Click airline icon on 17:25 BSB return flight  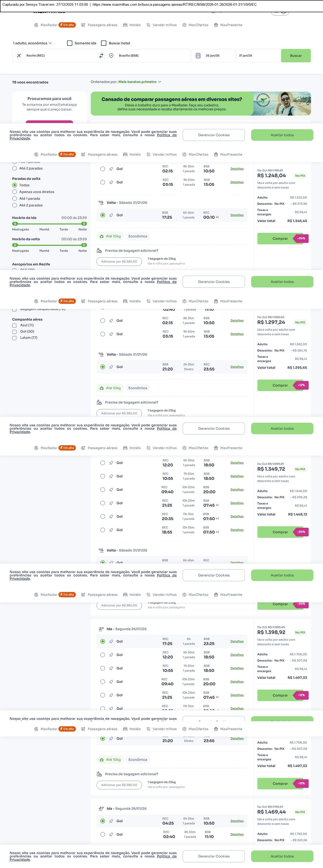111,215
